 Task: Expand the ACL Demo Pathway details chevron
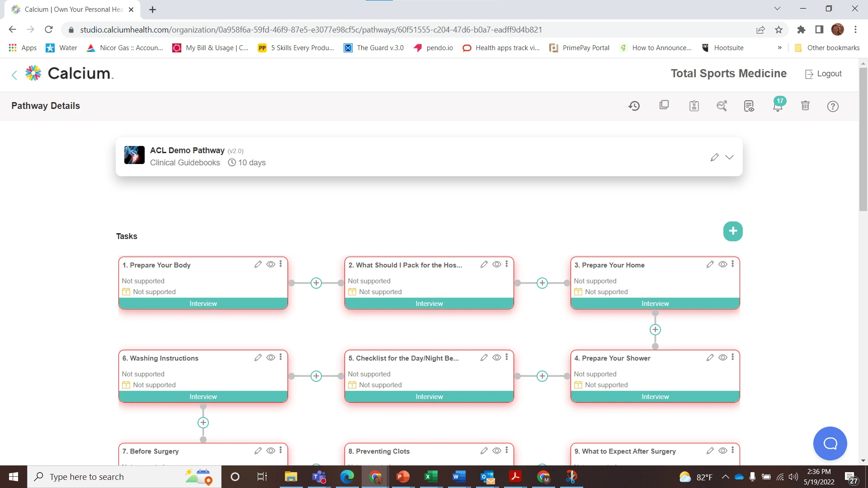click(729, 157)
